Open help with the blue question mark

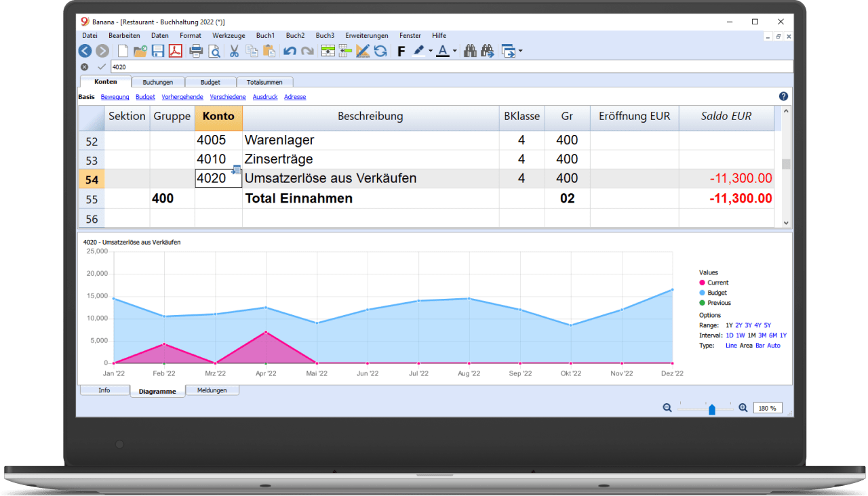tap(784, 97)
